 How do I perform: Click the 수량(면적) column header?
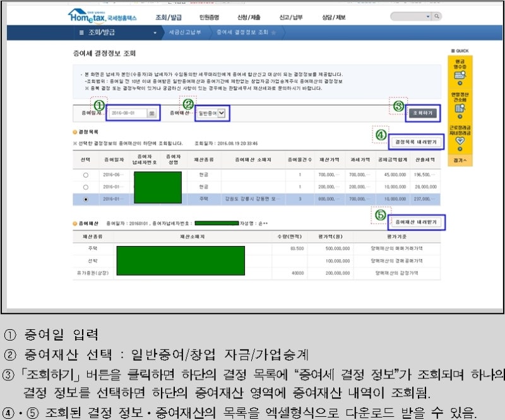[290, 236]
